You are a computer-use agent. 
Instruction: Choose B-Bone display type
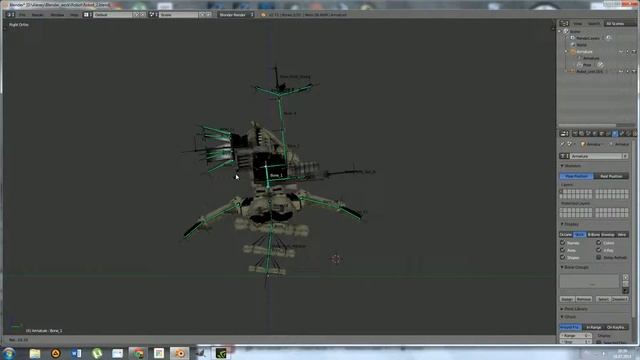(593, 235)
